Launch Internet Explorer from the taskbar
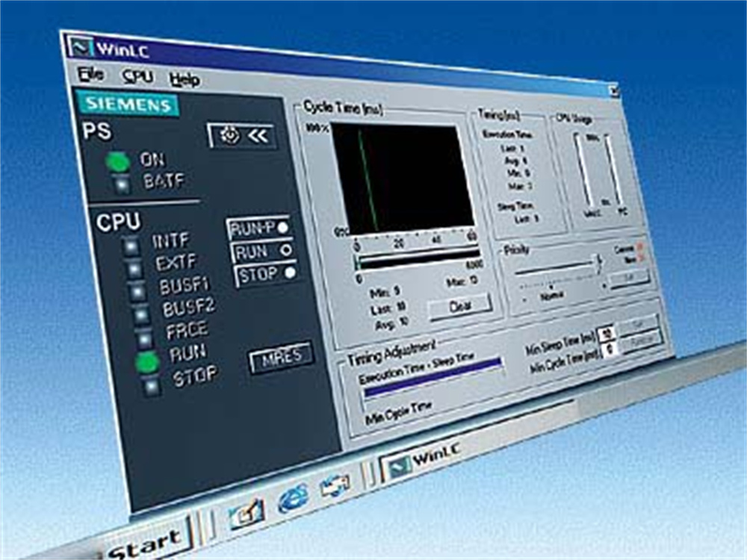 pyautogui.click(x=292, y=498)
